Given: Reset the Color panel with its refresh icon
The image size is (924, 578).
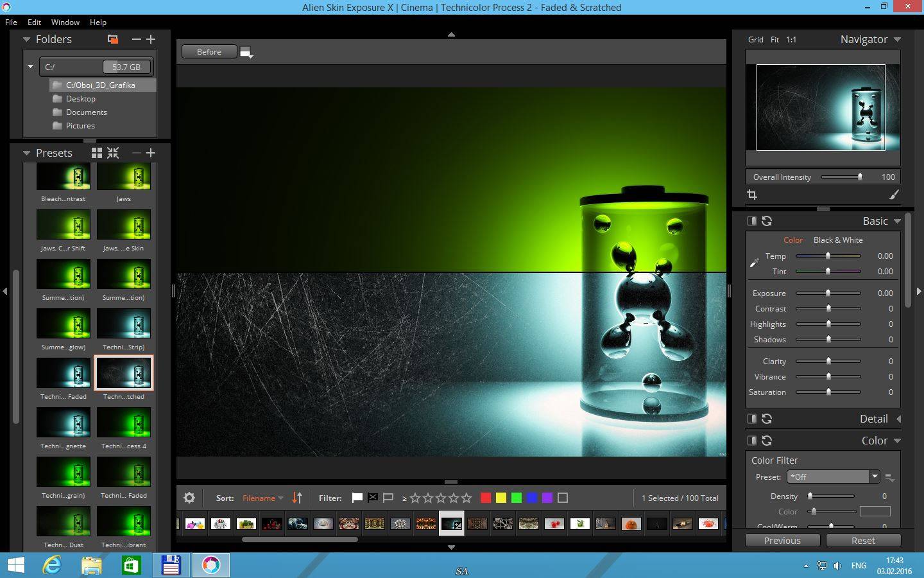Looking at the screenshot, I should coord(767,441).
